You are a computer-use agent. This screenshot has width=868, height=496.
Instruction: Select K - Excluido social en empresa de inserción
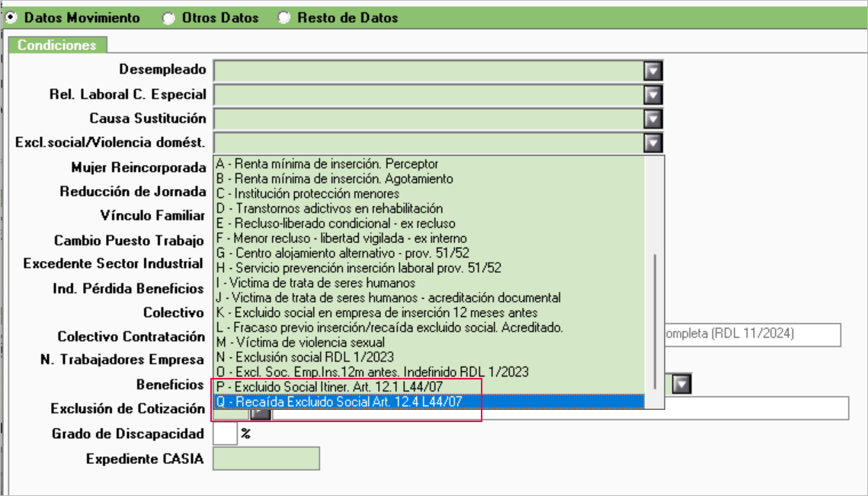tap(429, 313)
